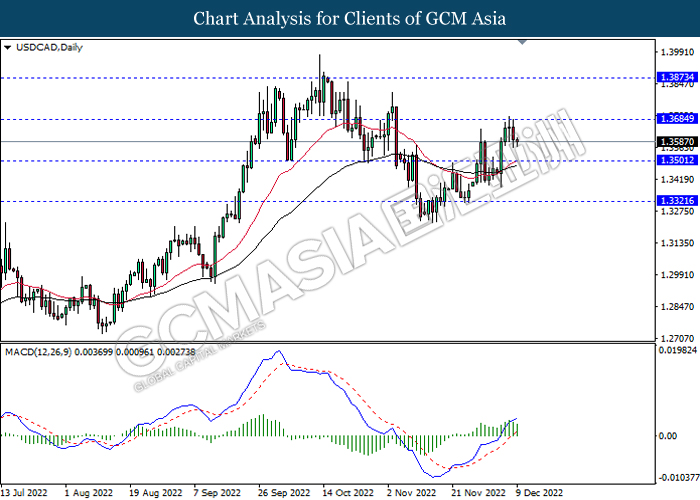Screen dimensions: 700x500
Task: Click the Chart Analysis for Clients header title
Action: (350, 18)
